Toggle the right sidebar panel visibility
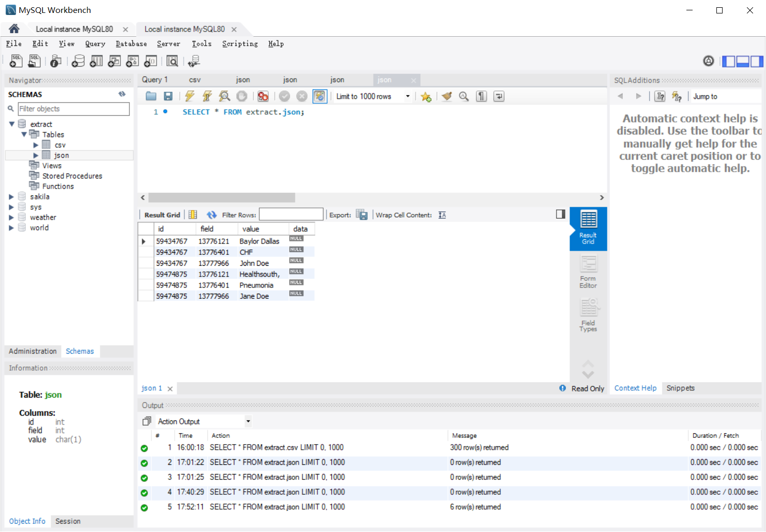The height and width of the screenshot is (532, 766). (757, 62)
